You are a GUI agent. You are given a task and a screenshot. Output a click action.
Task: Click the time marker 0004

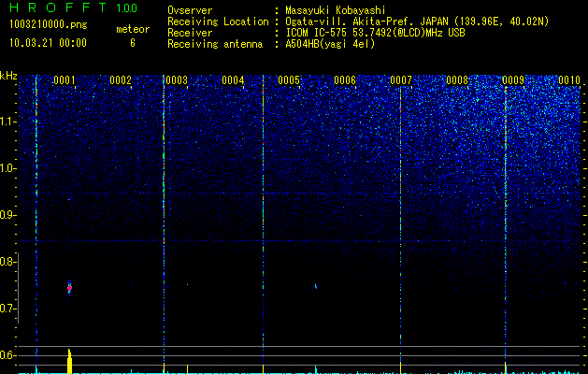(x=233, y=80)
